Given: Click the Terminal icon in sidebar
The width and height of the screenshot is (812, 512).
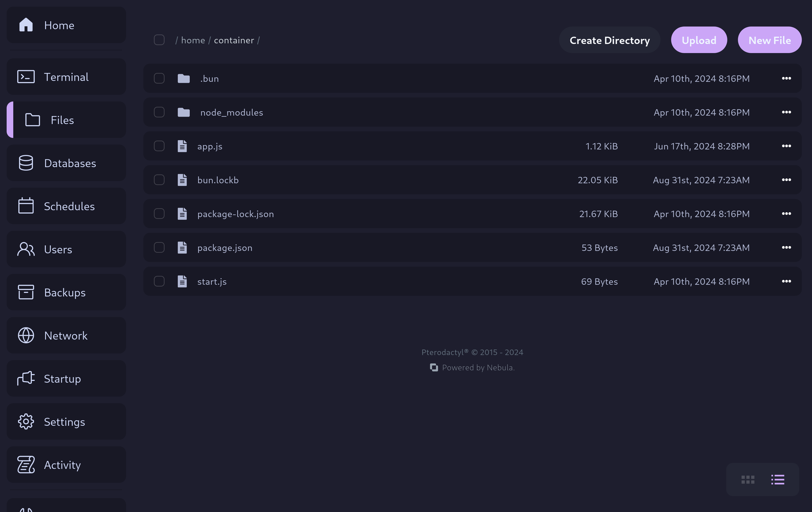Looking at the screenshot, I should [x=25, y=76].
